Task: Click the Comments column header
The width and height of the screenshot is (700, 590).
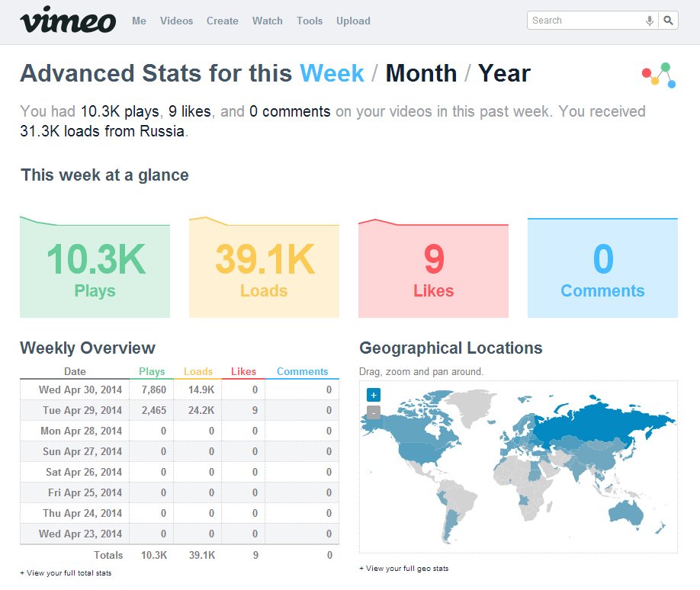Action: (302, 371)
